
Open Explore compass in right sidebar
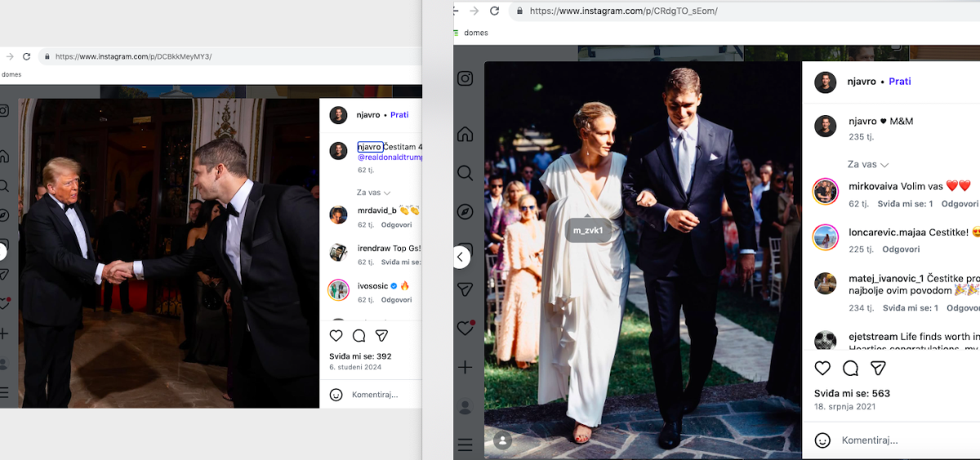465,212
